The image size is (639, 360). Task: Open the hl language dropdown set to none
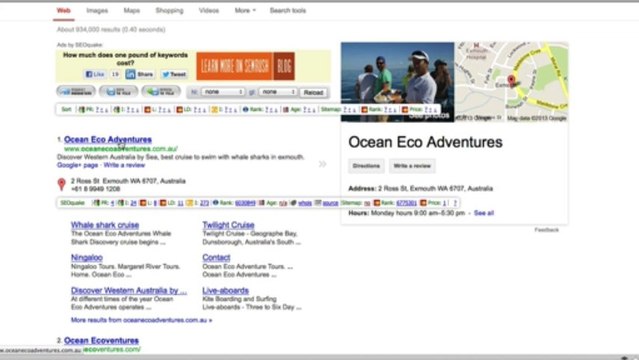[x=223, y=92]
